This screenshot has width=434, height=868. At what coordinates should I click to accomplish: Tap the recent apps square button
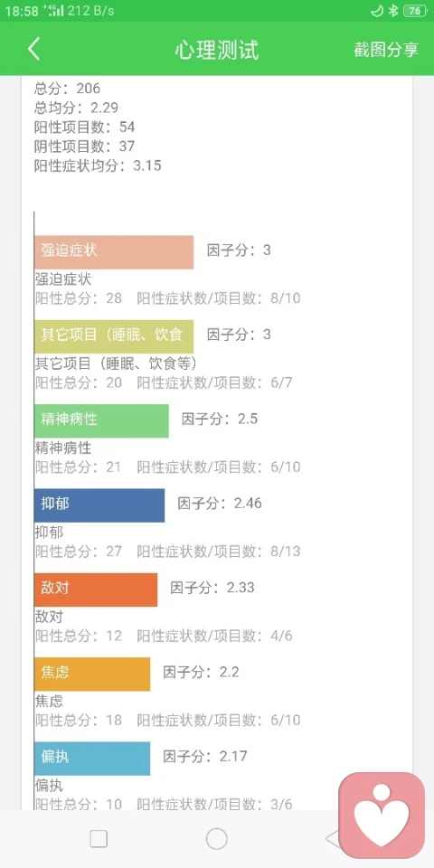(99, 839)
